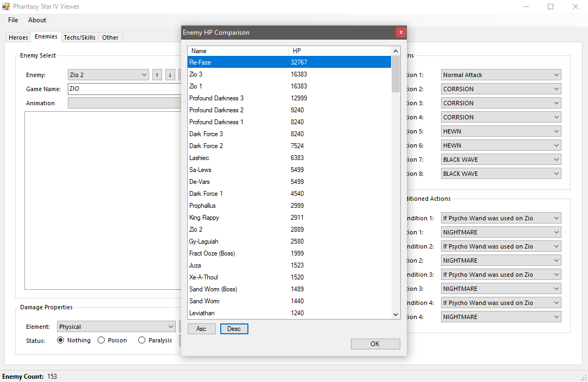Image resolution: width=588 pixels, height=382 pixels.
Task: Select the Zio 2 row in the list
Action: click(289, 230)
